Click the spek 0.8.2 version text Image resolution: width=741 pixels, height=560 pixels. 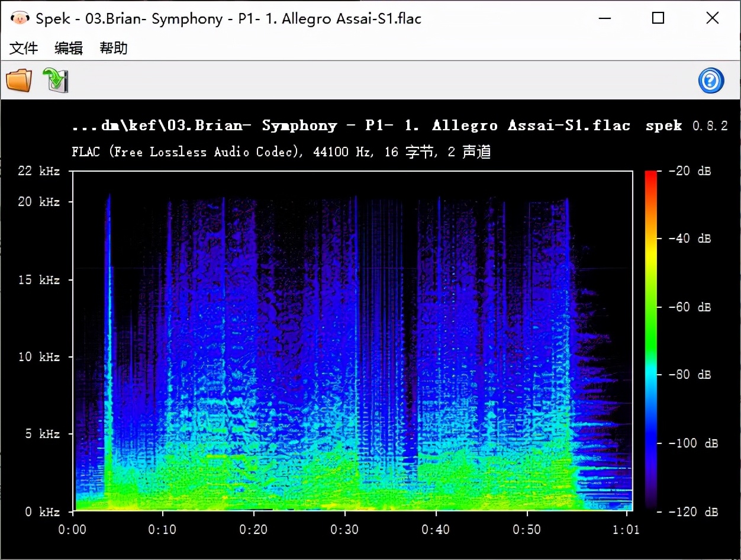click(x=687, y=125)
